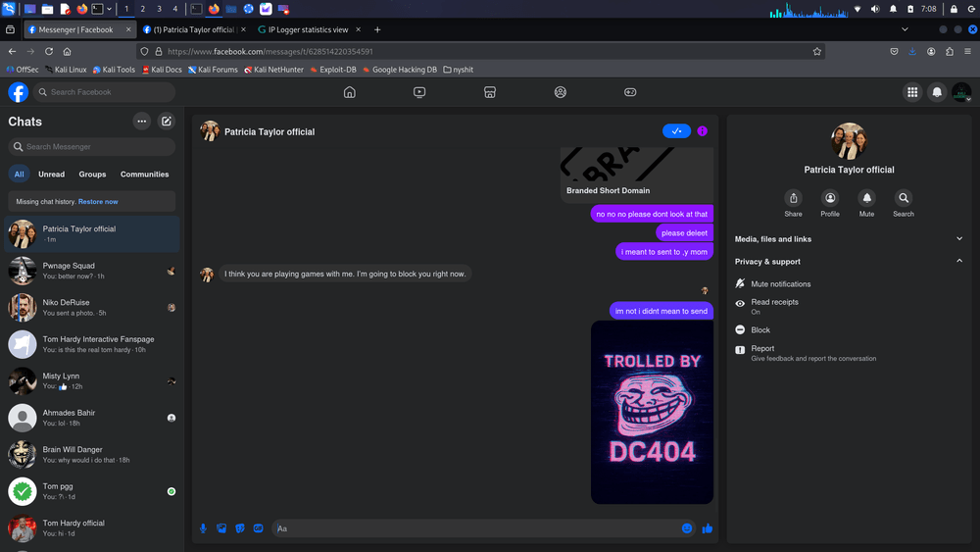Open the Video tab icon
Screen dimensions: 980x552
tap(419, 92)
